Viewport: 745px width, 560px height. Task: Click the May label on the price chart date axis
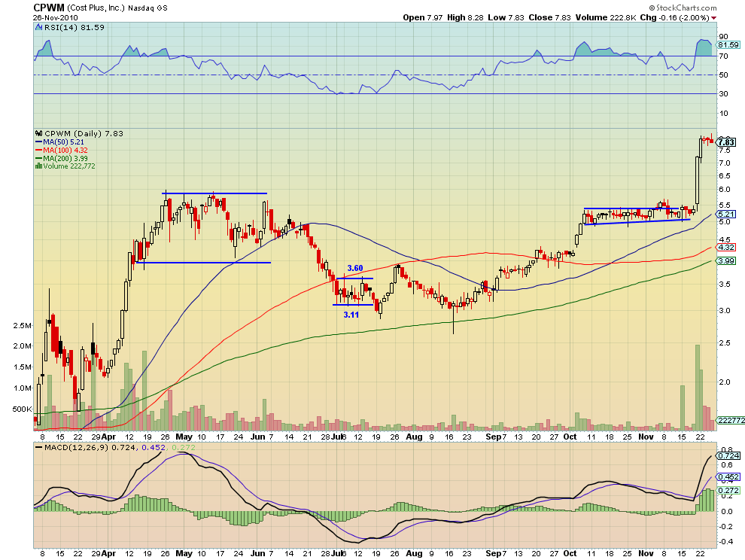[x=184, y=437]
